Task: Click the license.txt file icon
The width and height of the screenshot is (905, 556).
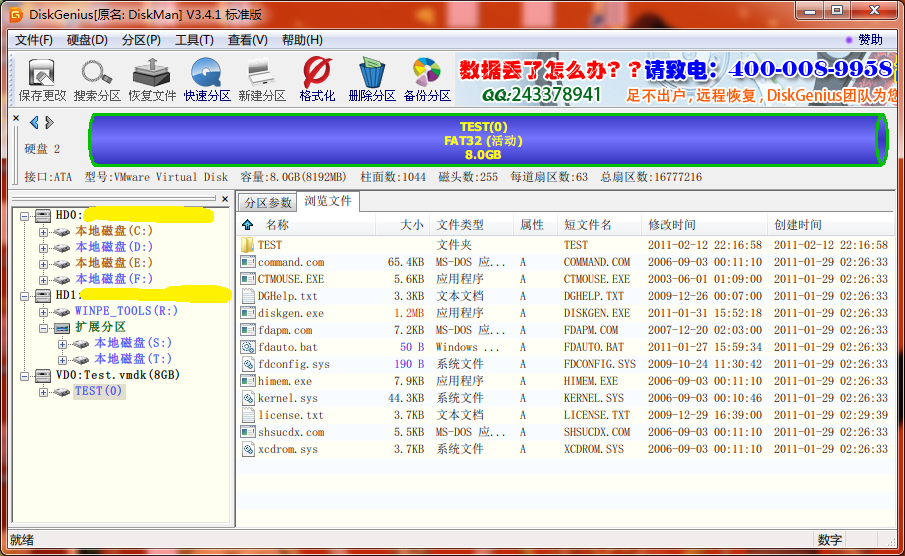Action: pyautogui.click(x=248, y=415)
